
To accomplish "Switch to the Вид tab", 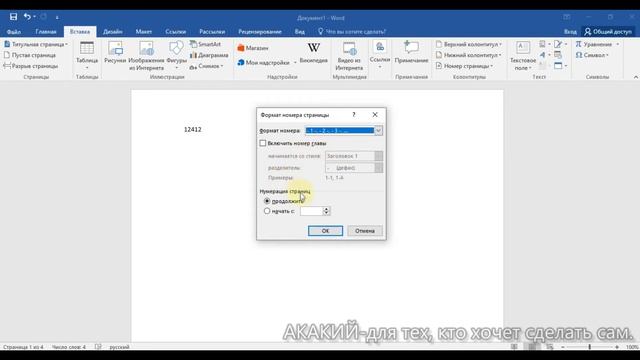I will point(300,31).
